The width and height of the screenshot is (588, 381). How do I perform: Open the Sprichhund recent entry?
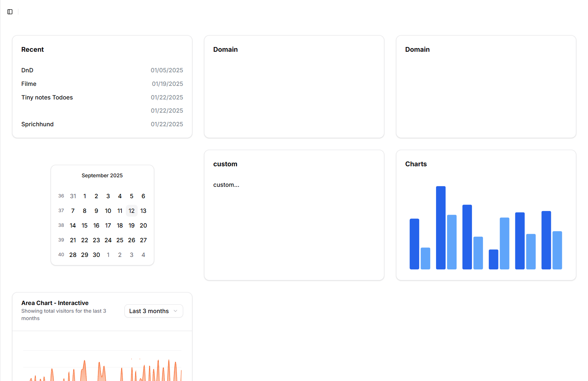tap(102, 124)
